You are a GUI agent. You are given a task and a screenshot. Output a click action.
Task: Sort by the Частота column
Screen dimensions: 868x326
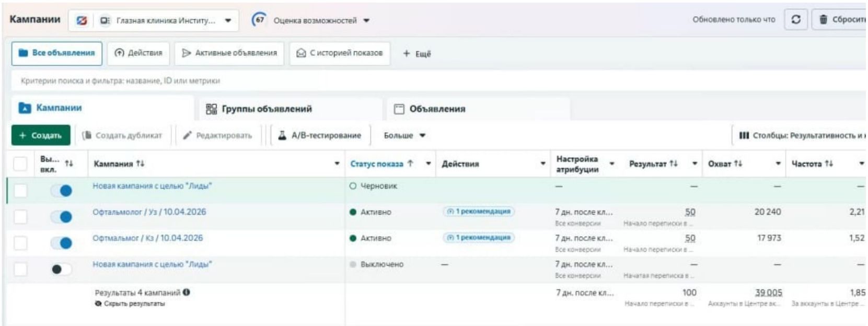pyautogui.click(x=813, y=164)
